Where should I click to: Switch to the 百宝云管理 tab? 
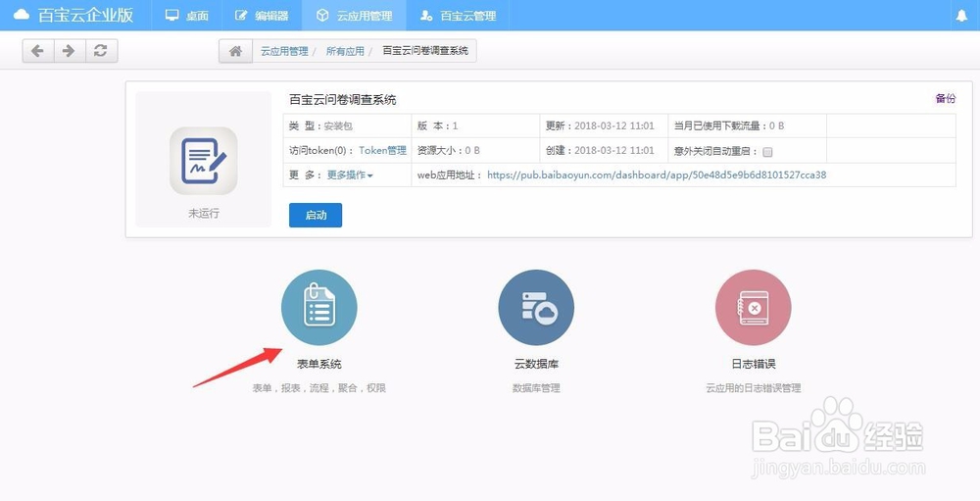click(x=458, y=16)
